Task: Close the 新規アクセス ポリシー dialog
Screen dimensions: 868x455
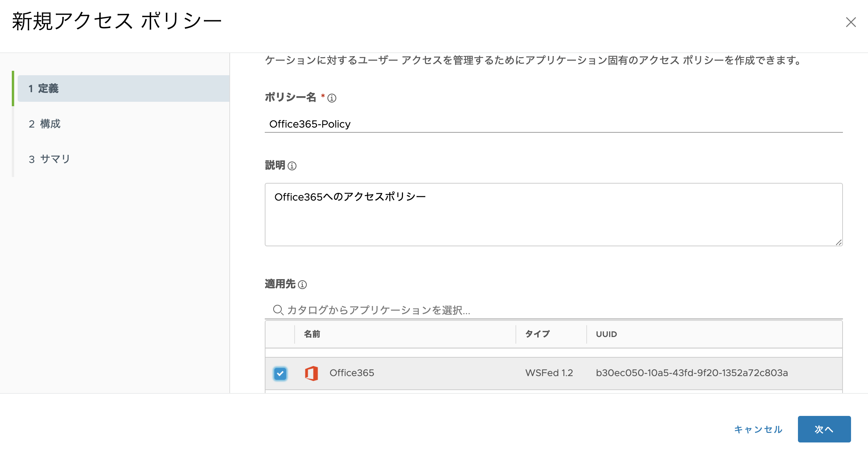Action: pyautogui.click(x=851, y=22)
